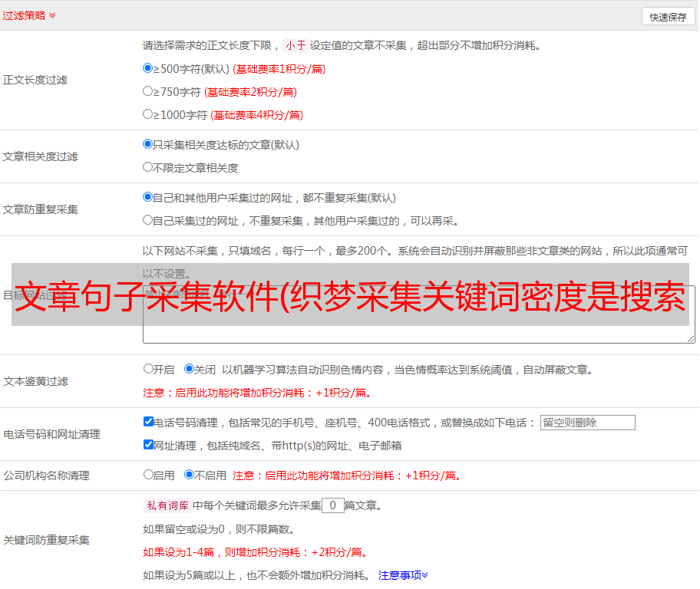Select 自己采集过的网址，不重复采集 option
700x589 pixels.
click(x=148, y=220)
